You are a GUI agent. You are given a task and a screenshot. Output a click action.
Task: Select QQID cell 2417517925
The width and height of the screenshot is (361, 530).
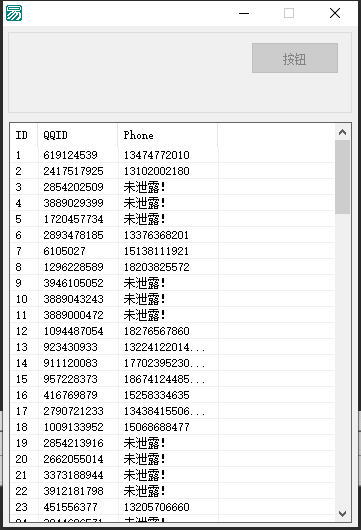coord(73,171)
